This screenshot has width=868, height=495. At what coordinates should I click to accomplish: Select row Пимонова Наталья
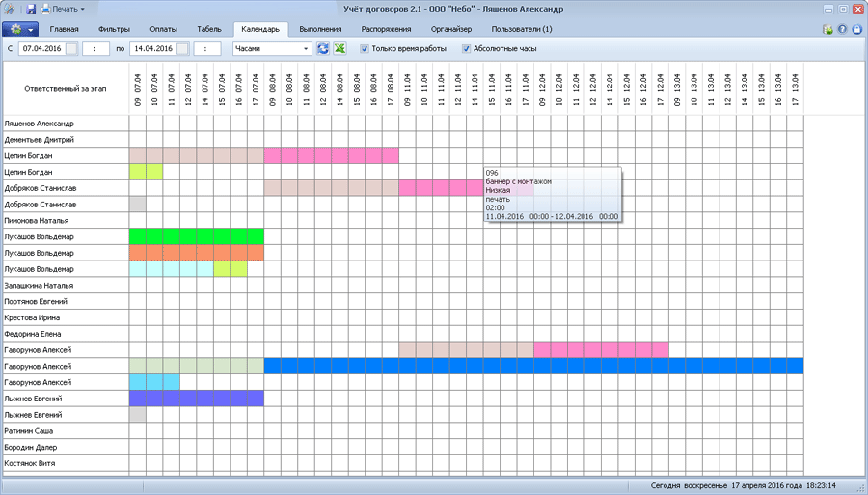[66, 221]
